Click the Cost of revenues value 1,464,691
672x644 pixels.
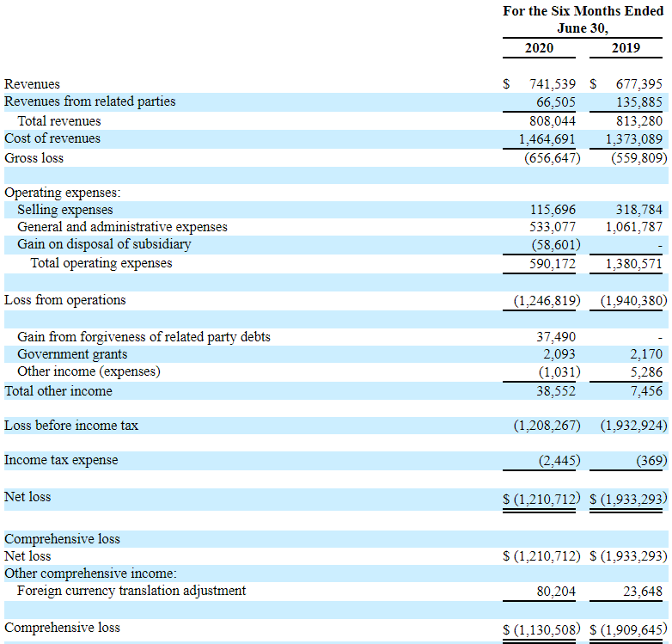pyautogui.click(x=547, y=138)
